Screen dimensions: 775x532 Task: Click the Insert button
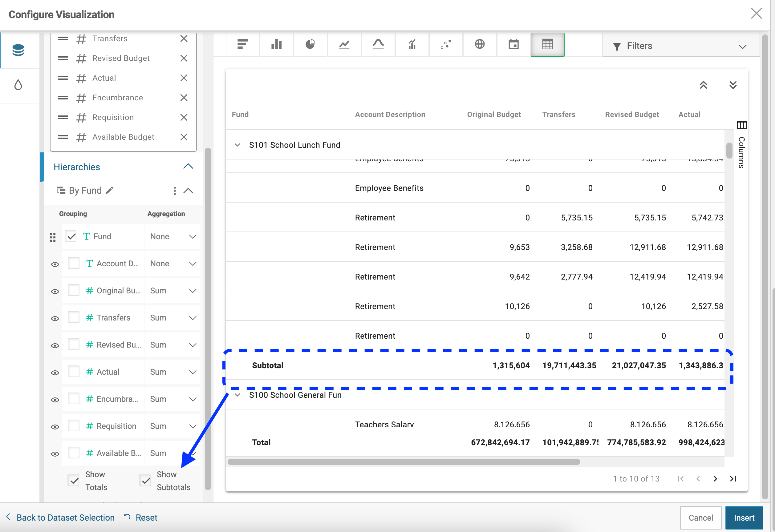click(x=744, y=518)
